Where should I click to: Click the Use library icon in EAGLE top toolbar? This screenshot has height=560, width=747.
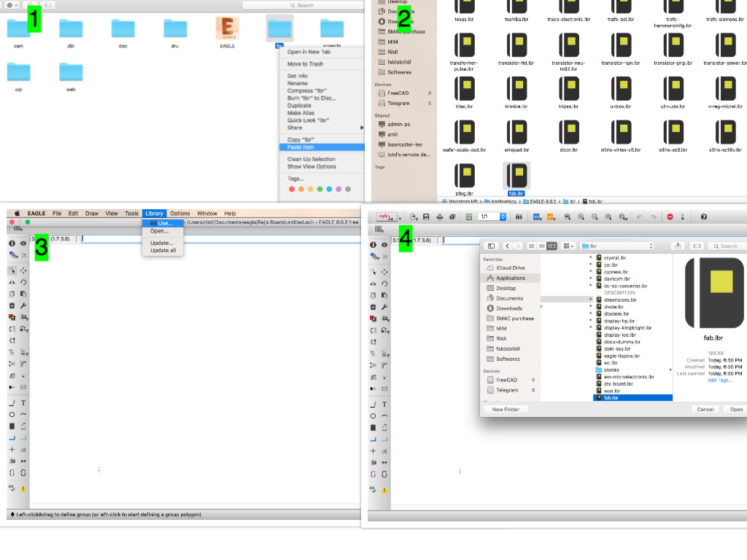point(519,217)
